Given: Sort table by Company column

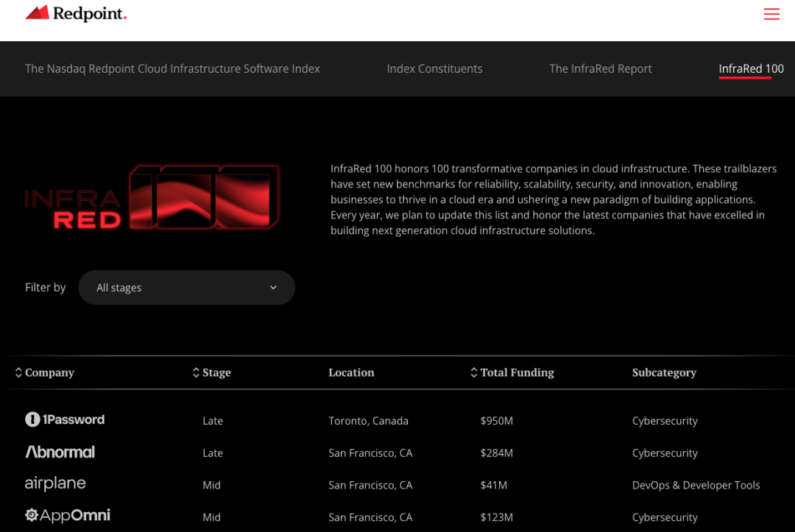Looking at the screenshot, I should click(x=45, y=372).
